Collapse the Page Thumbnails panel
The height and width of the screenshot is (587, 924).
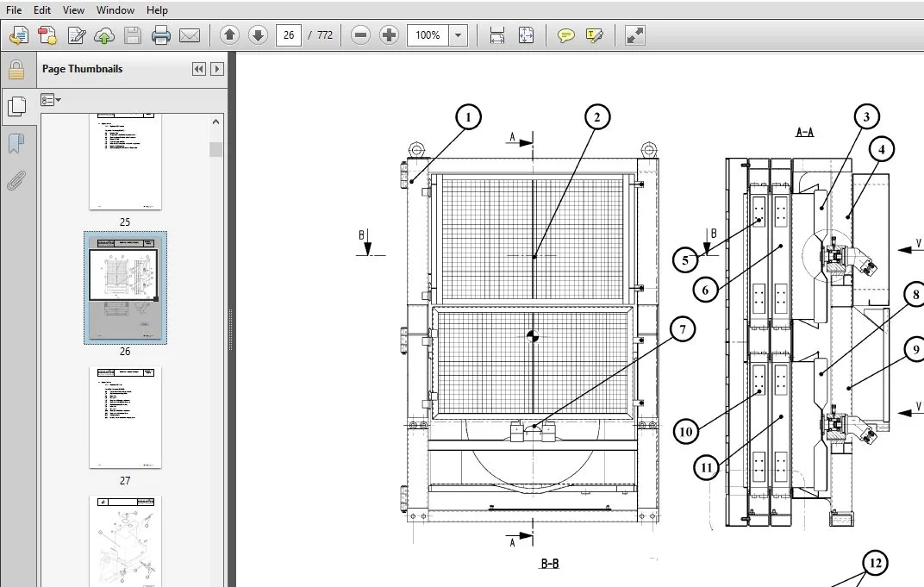point(198,69)
